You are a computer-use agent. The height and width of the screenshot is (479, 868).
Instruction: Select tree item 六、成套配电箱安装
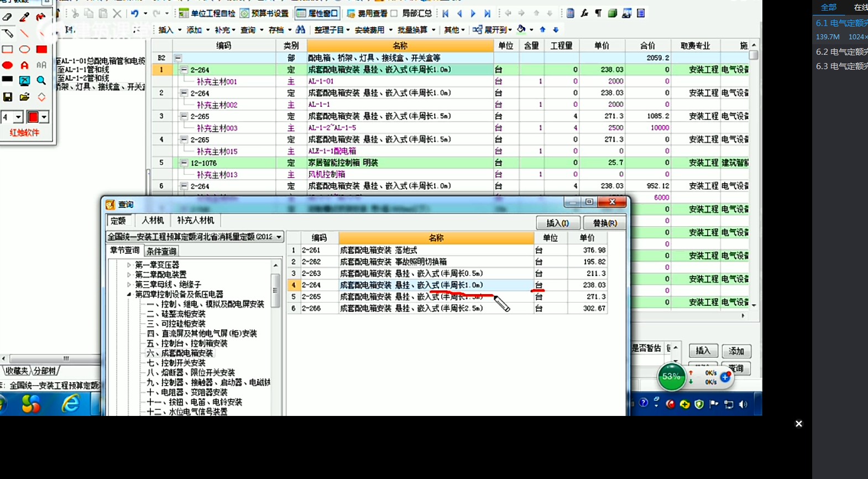(x=180, y=353)
